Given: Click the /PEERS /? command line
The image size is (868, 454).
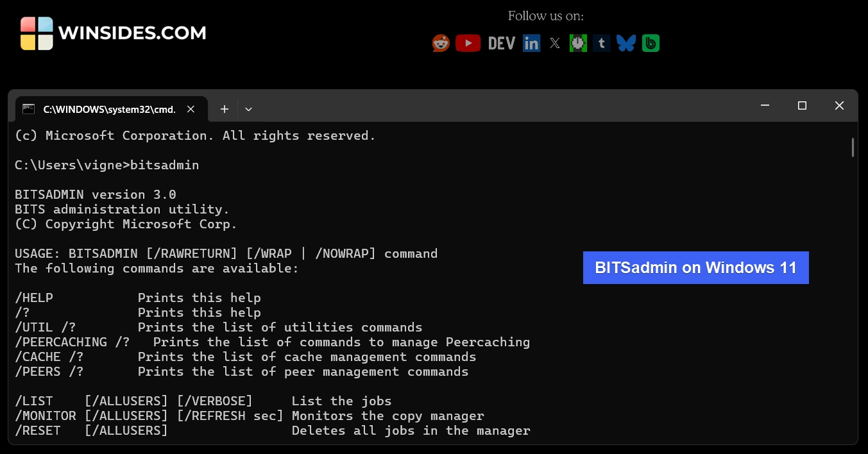Looking at the screenshot, I should [242, 371].
